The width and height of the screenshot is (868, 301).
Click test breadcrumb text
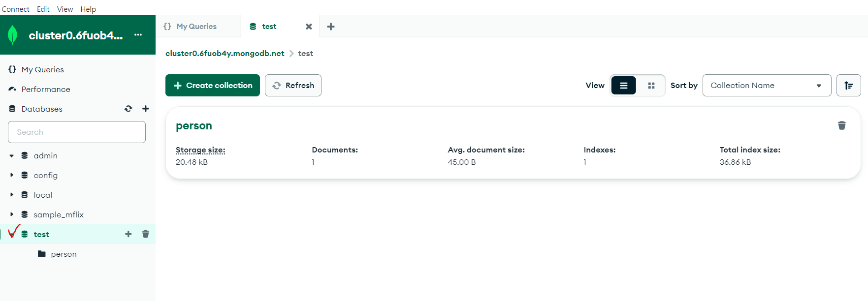[x=306, y=53]
